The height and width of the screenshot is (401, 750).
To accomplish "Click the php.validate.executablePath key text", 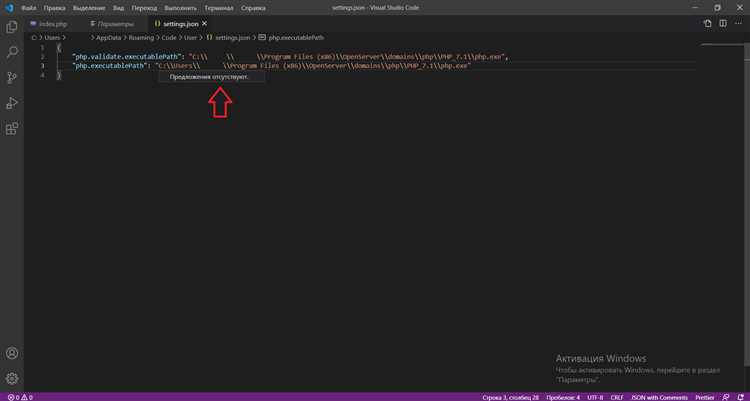I will click(127, 56).
